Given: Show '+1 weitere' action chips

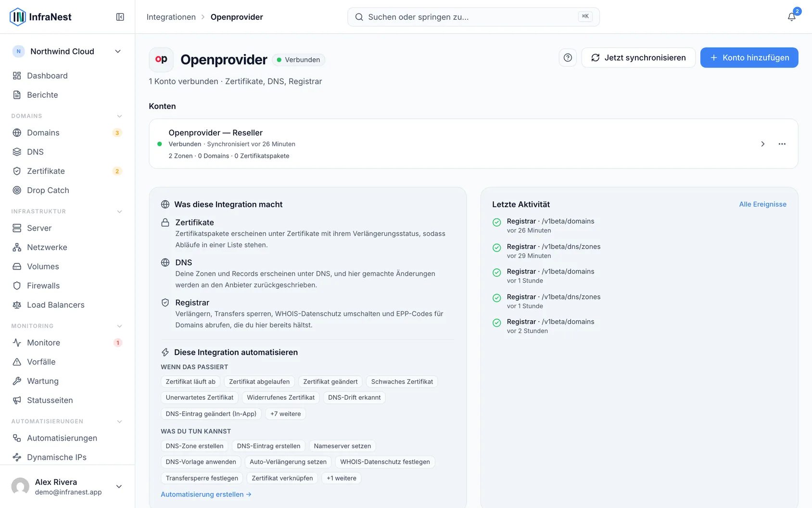Looking at the screenshot, I should point(342,478).
